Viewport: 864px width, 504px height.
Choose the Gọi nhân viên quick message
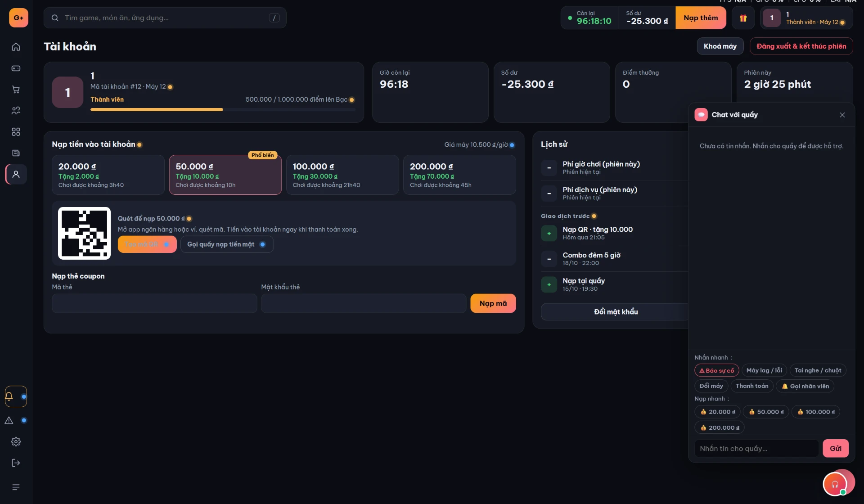pos(805,386)
